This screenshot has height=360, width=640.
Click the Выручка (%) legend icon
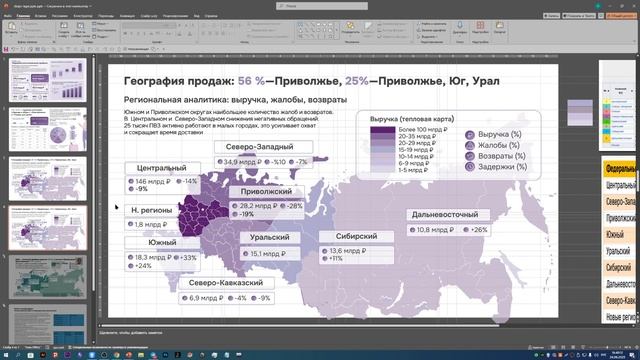[470, 135]
